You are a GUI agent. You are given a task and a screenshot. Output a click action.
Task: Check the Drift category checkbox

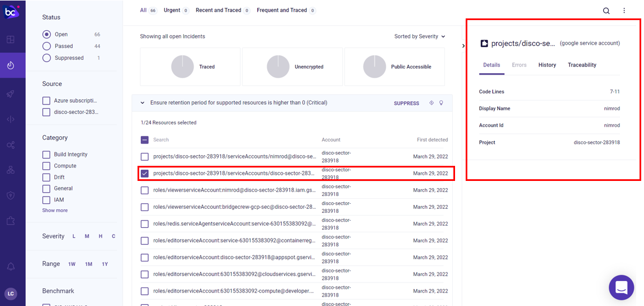[46, 177]
